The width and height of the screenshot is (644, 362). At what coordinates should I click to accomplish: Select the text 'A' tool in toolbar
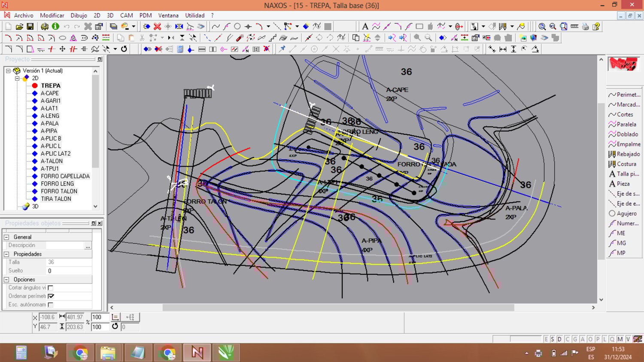coord(365,27)
